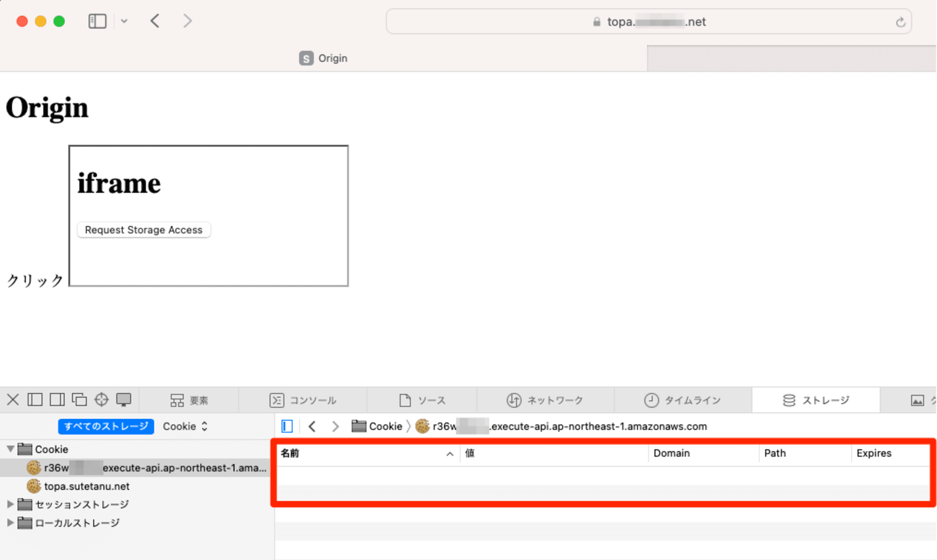Dock inspector to the right side
Image resolution: width=937 pixels, height=560 pixels.
57,400
